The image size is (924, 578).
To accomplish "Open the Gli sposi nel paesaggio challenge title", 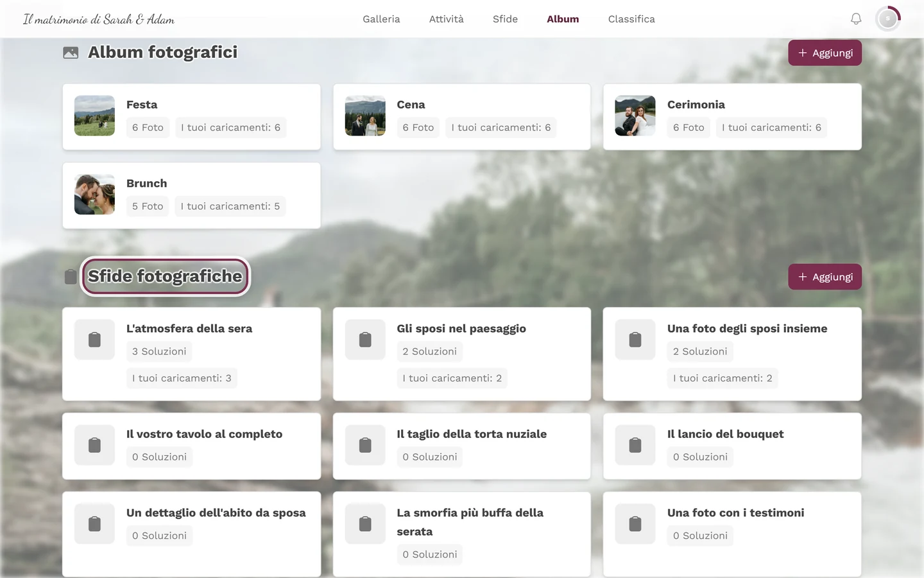I will point(461,328).
